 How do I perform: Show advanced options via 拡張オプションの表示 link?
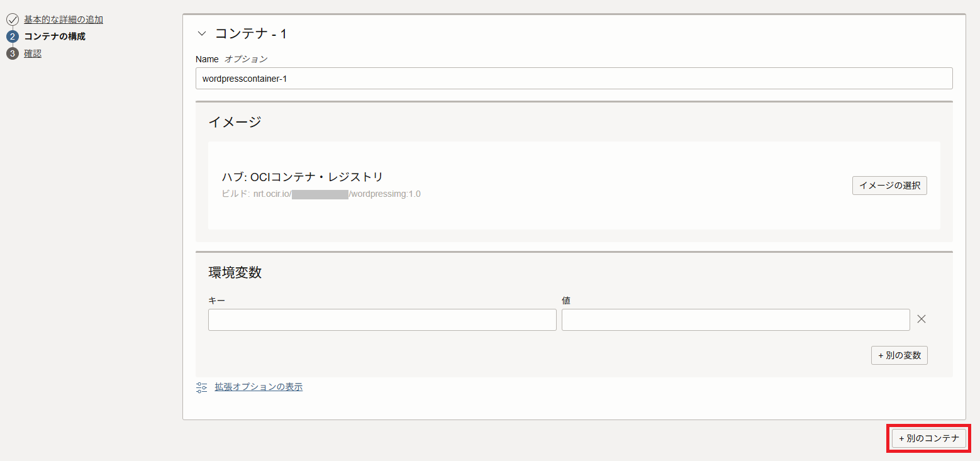[259, 387]
